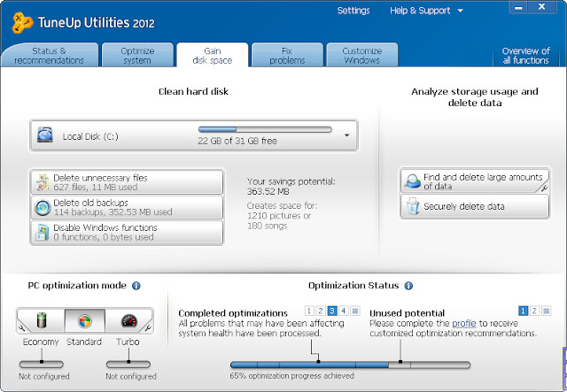567x392 pixels.
Task: Open PC optimization mode info icon
Action: 136,286
